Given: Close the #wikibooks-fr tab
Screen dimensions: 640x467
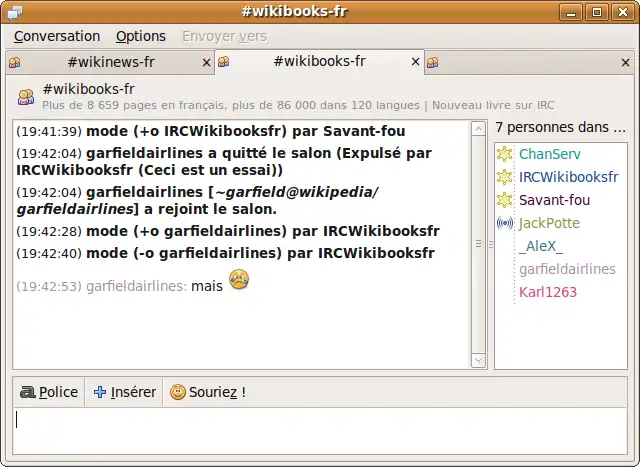Looking at the screenshot, I should [415, 63].
